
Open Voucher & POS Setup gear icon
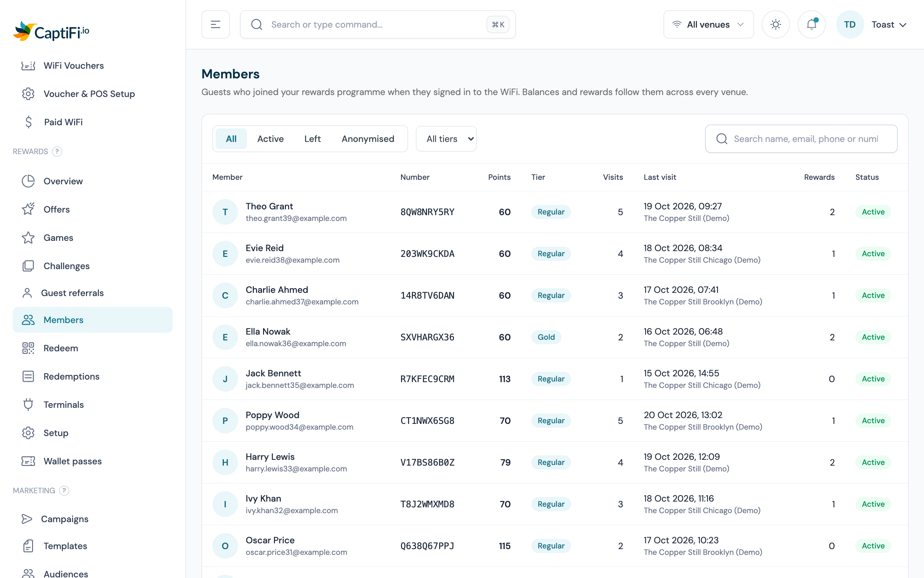pyautogui.click(x=28, y=94)
